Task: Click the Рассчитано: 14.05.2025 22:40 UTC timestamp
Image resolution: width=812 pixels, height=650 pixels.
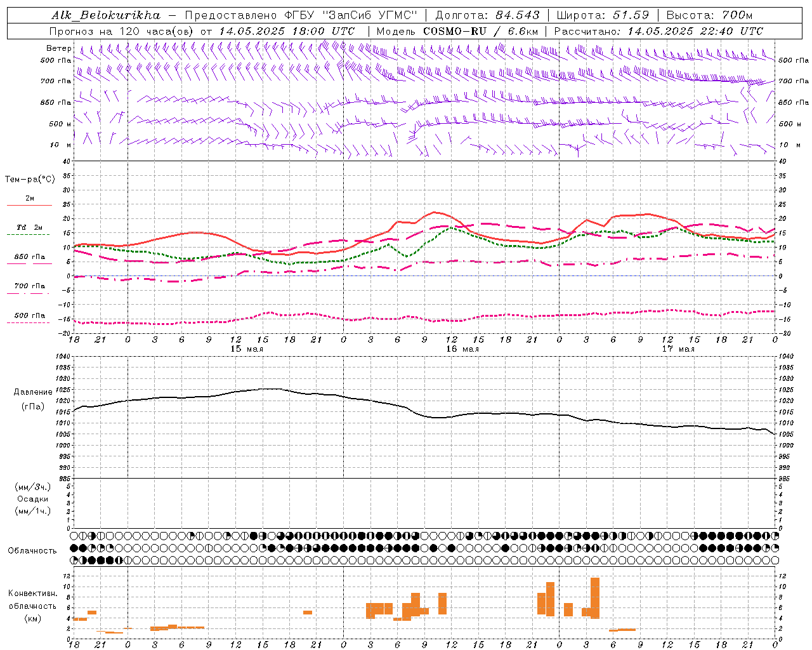Action: [658, 31]
